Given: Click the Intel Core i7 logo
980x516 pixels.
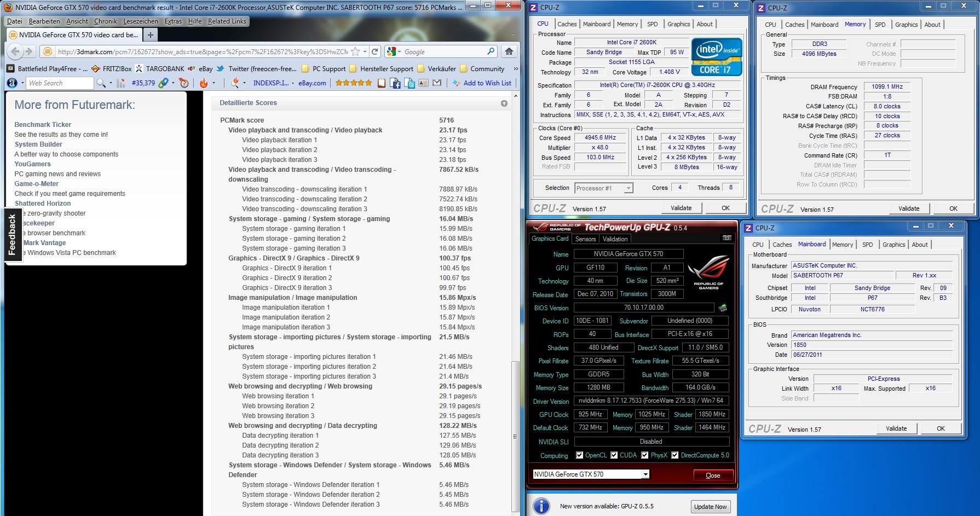Looking at the screenshot, I should (716, 57).
